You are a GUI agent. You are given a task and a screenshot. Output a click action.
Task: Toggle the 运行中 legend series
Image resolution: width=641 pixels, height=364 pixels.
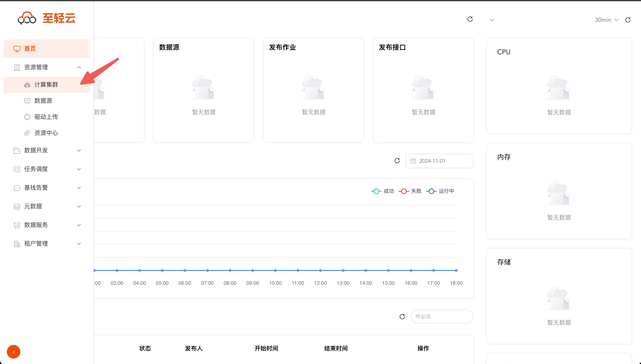tap(440, 191)
